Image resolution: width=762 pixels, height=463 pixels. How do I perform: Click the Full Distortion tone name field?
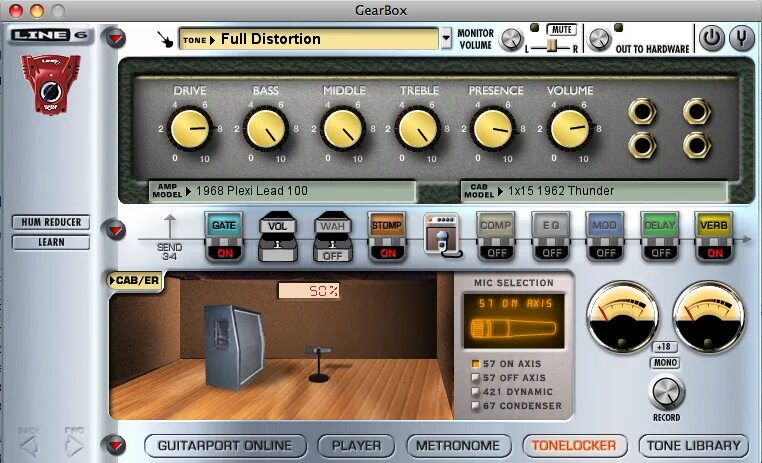coord(309,39)
